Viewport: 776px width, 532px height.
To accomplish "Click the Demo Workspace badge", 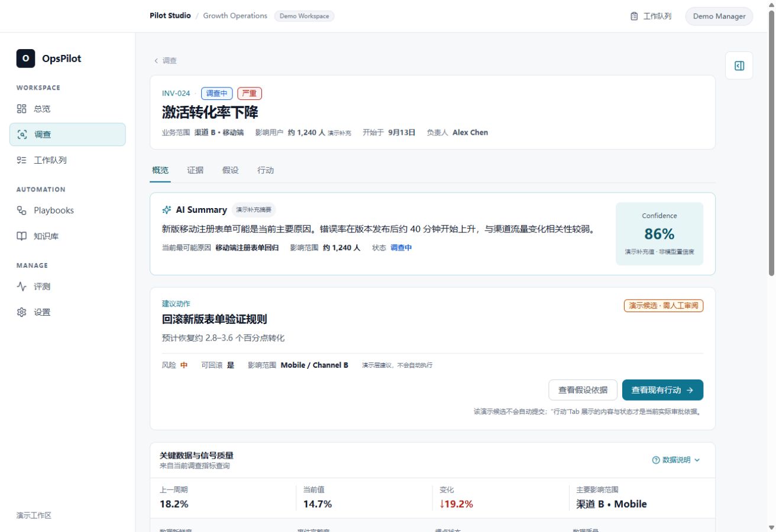I will [x=304, y=16].
